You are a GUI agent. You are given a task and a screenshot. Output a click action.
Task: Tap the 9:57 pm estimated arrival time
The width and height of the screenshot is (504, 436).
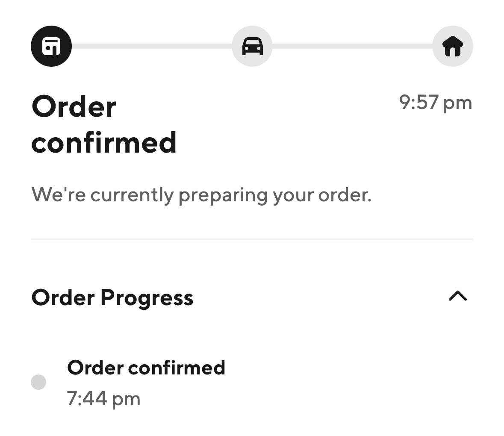pyautogui.click(x=435, y=103)
